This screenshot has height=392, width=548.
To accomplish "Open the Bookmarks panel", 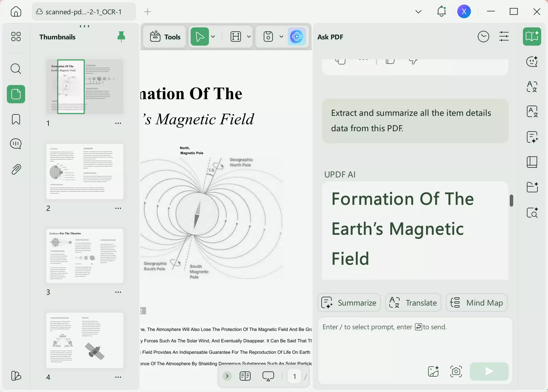I will (16, 120).
